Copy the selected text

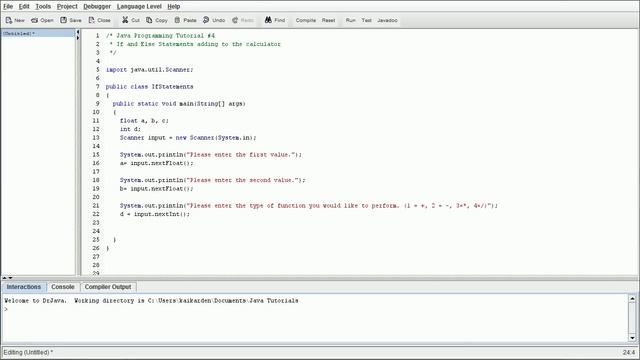coord(157,20)
